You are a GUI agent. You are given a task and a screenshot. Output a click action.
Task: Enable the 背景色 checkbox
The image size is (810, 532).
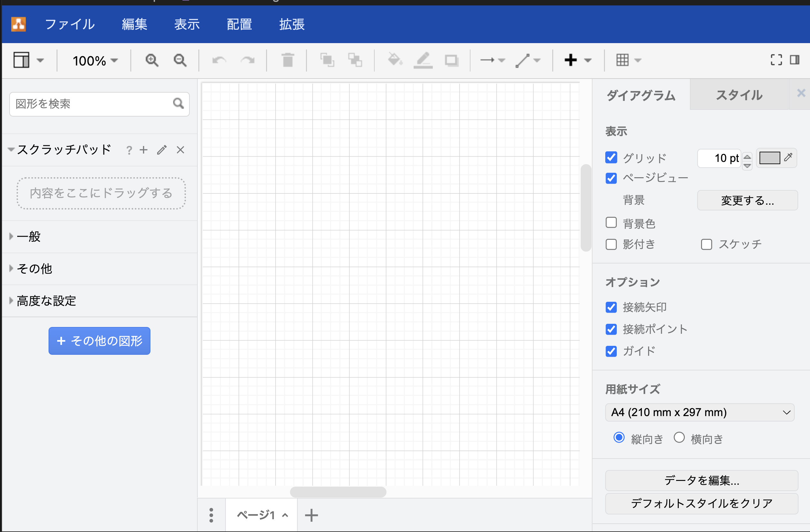pos(611,222)
